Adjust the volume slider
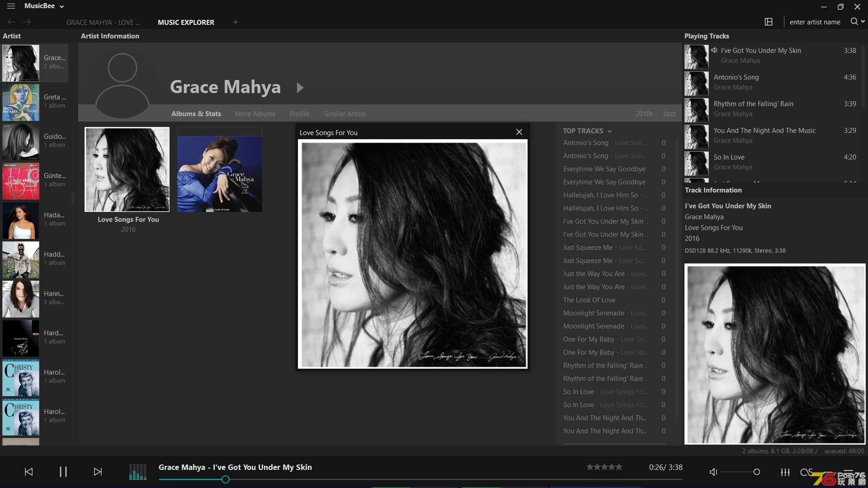The height and width of the screenshot is (488, 868). pos(740,472)
